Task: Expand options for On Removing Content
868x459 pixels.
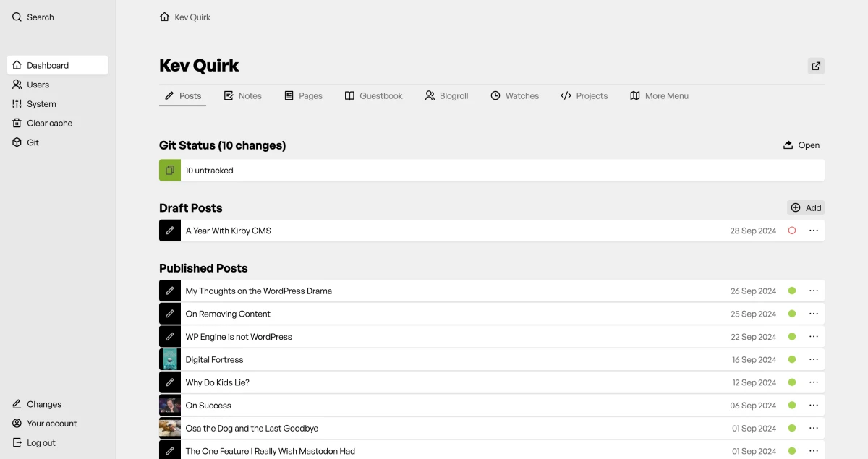Action: click(x=814, y=314)
